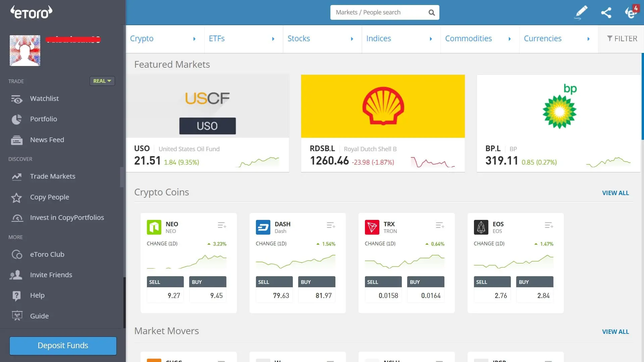The width and height of the screenshot is (644, 362).
Task: Expand the Stocks category arrow
Action: point(352,39)
